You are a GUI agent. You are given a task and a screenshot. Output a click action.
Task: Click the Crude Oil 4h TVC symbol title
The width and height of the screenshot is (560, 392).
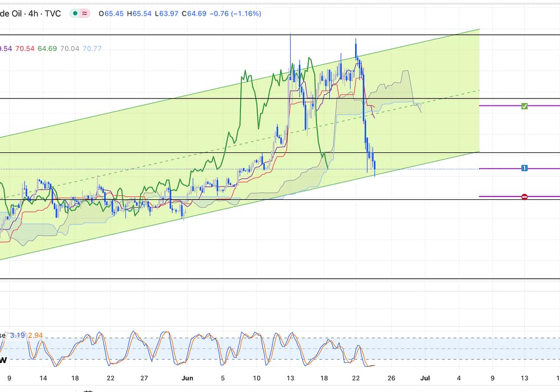click(30, 13)
